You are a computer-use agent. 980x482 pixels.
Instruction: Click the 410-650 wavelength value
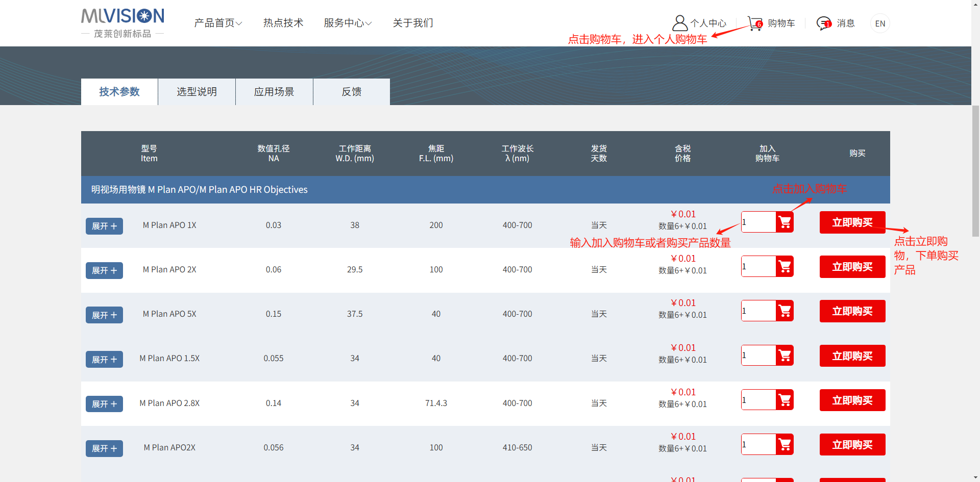pyautogui.click(x=518, y=447)
